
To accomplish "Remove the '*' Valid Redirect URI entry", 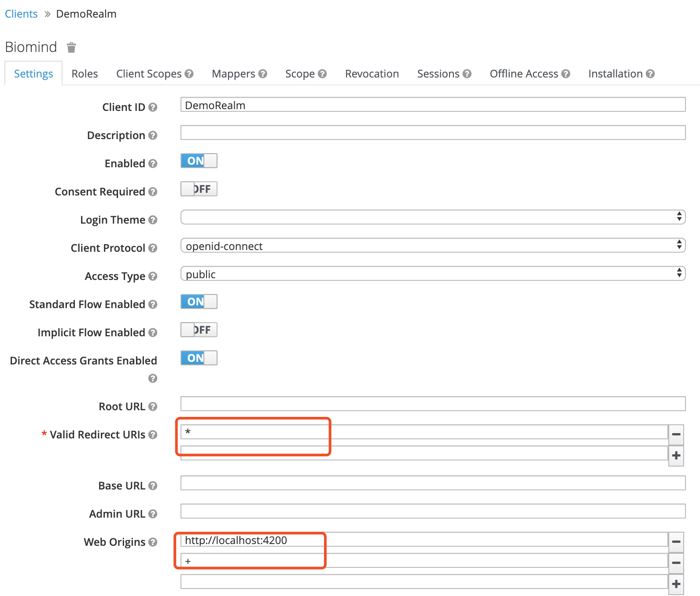I will click(x=676, y=434).
